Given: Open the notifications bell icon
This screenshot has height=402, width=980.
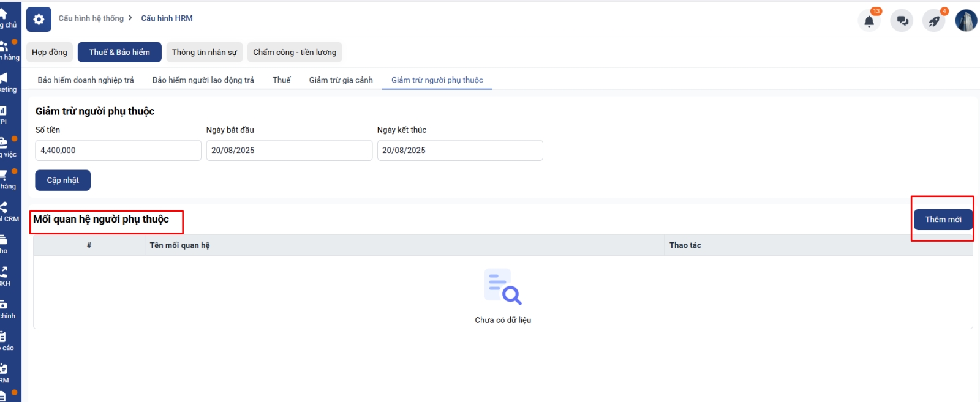Looking at the screenshot, I should pyautogui.click(x=869, y=21).
